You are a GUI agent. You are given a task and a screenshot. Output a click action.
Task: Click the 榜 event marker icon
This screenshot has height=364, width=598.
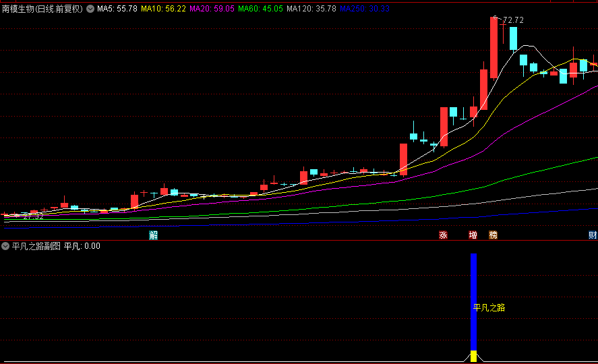(493, 235)
